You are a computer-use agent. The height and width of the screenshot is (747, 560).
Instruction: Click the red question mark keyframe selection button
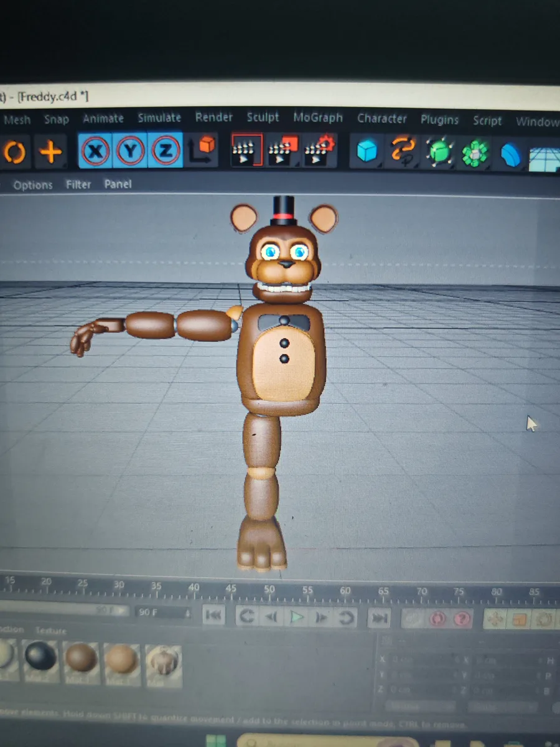[x=462, y=619]
